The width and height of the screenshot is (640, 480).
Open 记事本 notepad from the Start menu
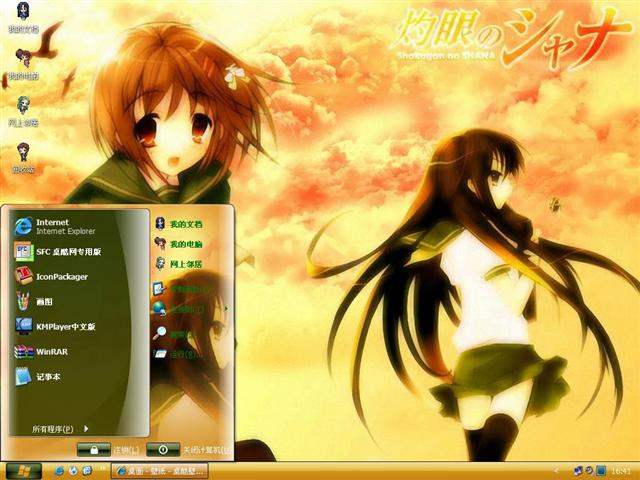pyautogui.click(x=37, y=376)
